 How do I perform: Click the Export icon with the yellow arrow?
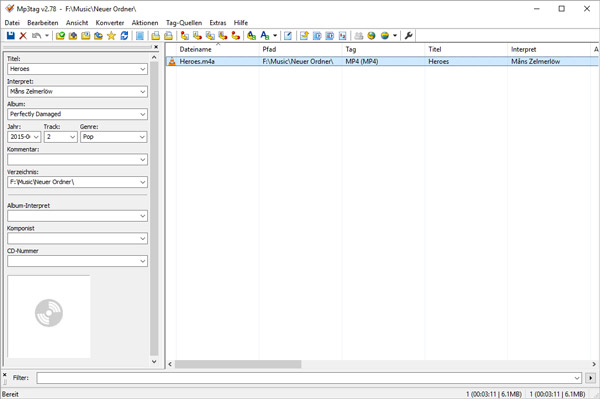(x=304, y=36)
